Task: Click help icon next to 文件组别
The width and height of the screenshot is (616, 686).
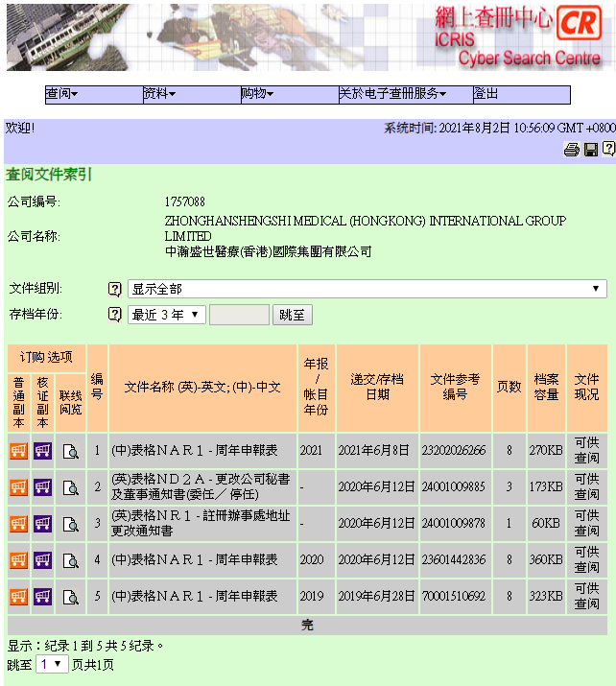Action: pos(115,289)
